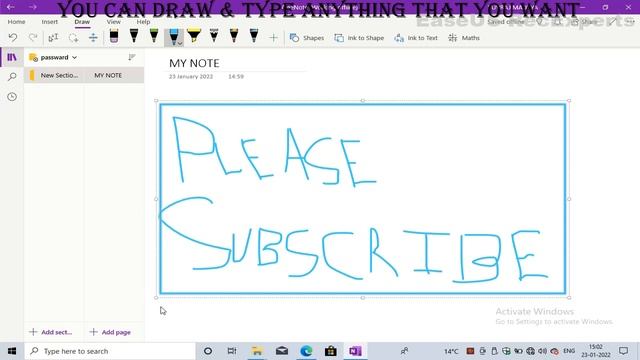640x360 pixels.
Task: Select the text cursor tool
Action: pyautogui.click(x=53, y=38)
